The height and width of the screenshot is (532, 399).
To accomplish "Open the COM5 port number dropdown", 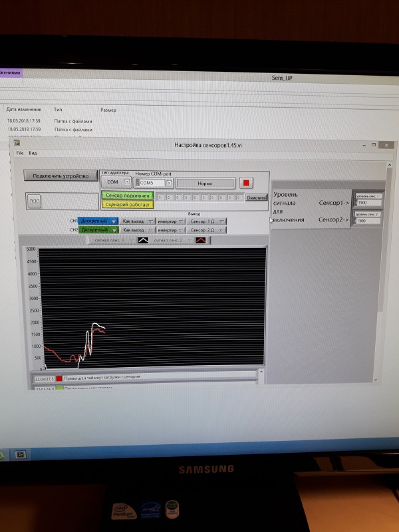I will pos(169,183).
